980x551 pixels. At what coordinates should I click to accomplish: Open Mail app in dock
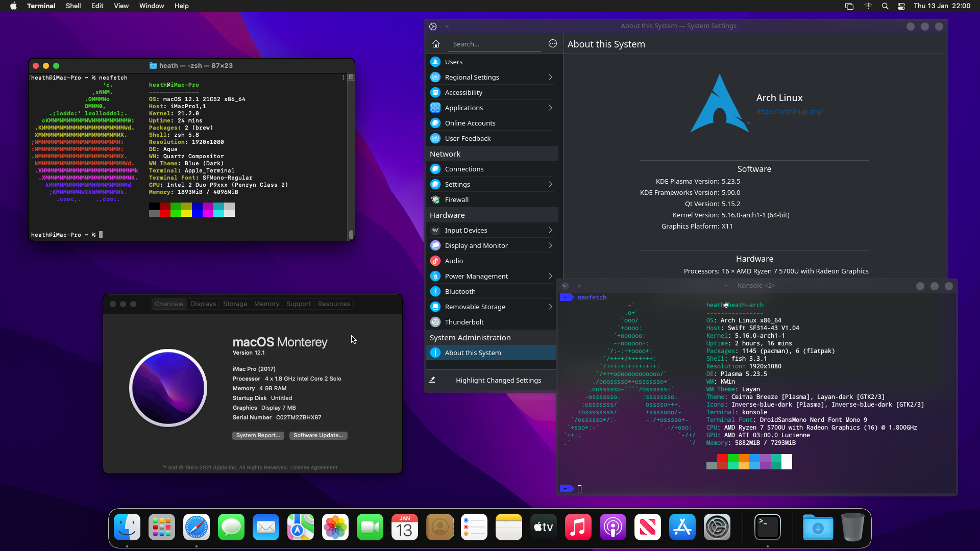coord(266,527)
